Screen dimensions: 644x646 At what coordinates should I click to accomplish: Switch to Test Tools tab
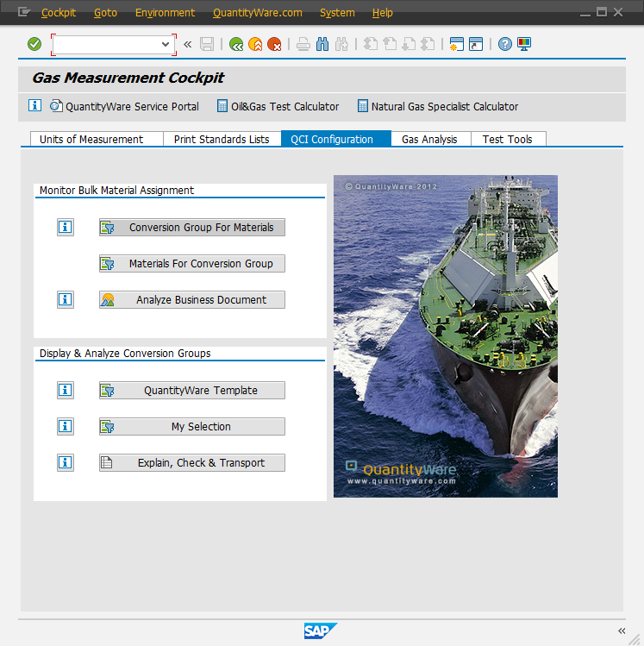click(x=509, y=139)
